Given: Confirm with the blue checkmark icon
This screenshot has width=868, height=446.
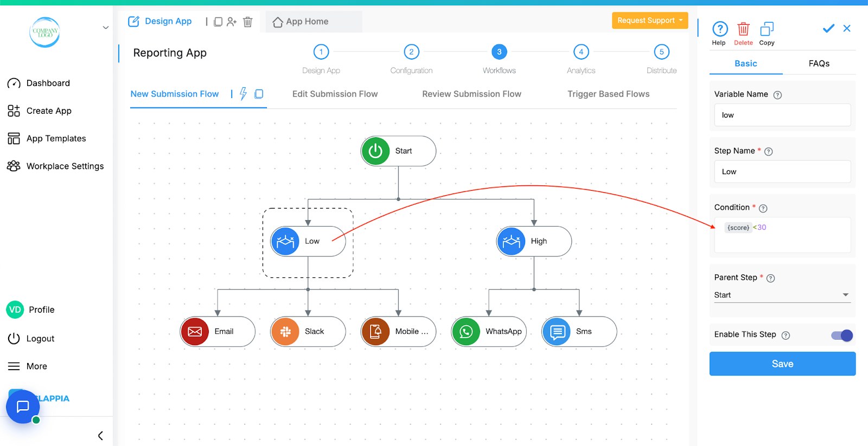Looking at the screenshot, I should tap(828, 28).
